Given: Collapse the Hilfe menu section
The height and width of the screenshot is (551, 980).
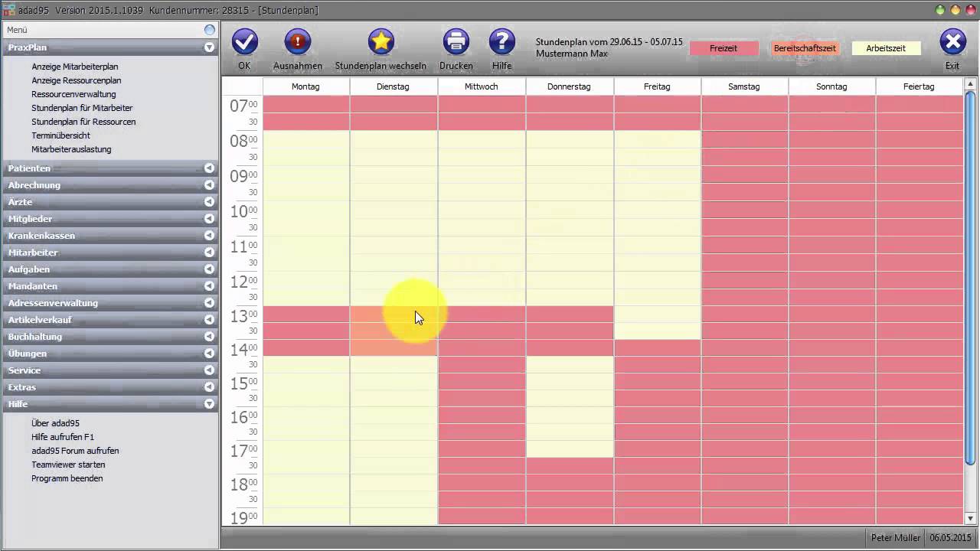Looking at the screenshot, I should point(209,404).
